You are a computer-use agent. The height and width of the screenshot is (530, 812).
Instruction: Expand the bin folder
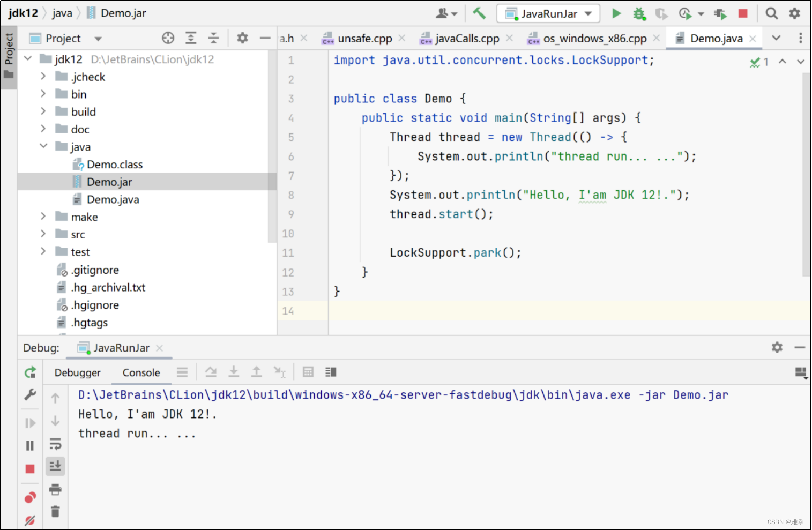pos(43,94)
